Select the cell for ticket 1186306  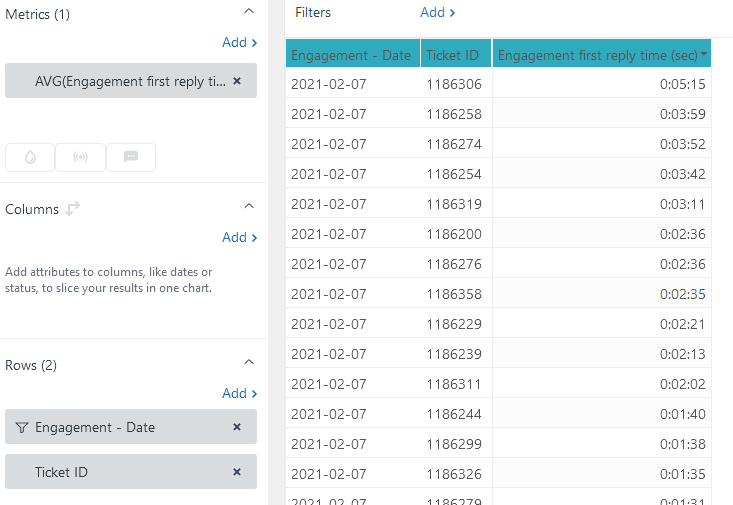click(454, 84)
